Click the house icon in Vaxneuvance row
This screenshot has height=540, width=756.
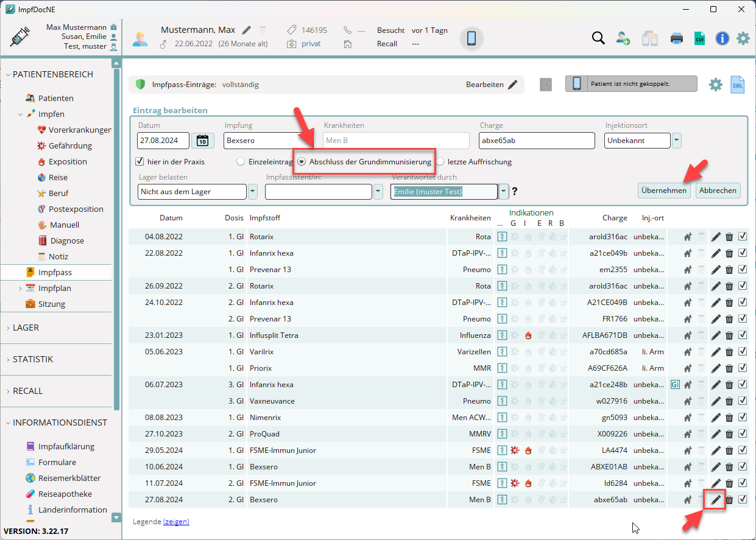pos(688,401)
